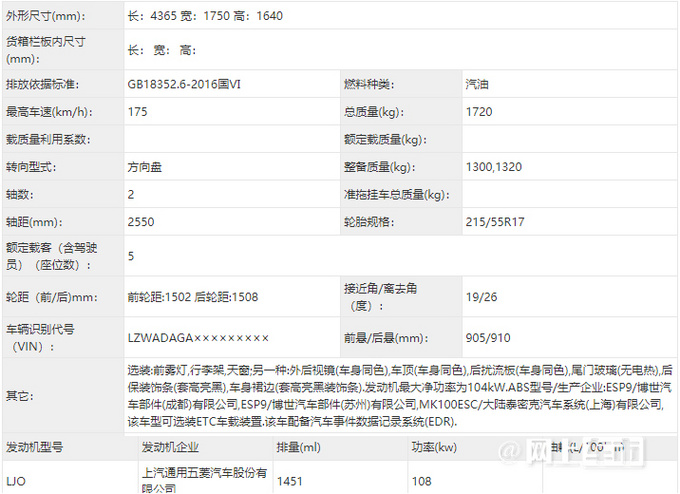The width and height of the screenshot is (680, 494).
Task: Click the 轮距(前/后)mm label
Action: click(52, 297)
